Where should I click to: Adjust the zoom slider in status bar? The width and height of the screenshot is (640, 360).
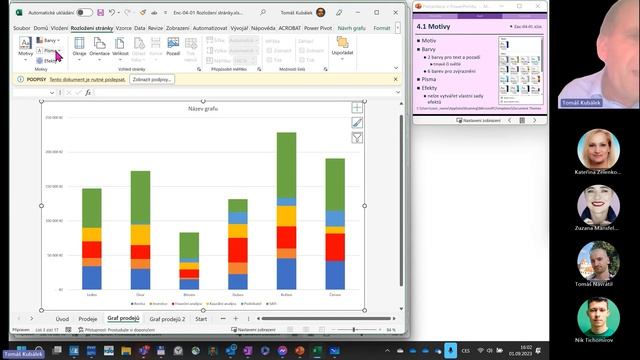[x=354, y=329]
